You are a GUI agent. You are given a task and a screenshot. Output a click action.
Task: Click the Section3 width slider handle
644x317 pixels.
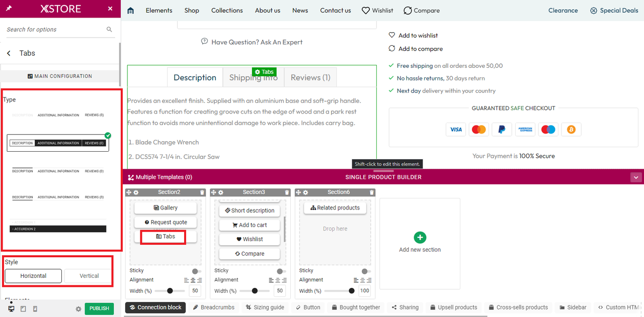coord(255,291)
